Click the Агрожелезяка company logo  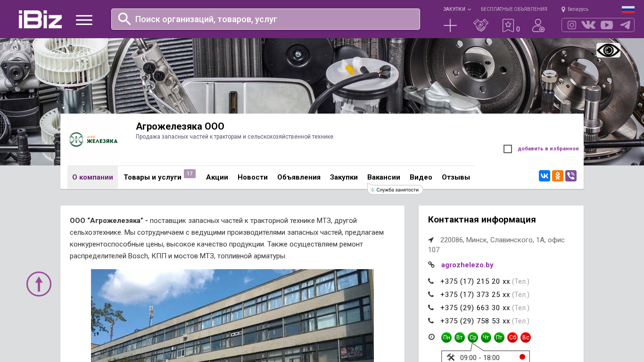click(x=93, y=140)
